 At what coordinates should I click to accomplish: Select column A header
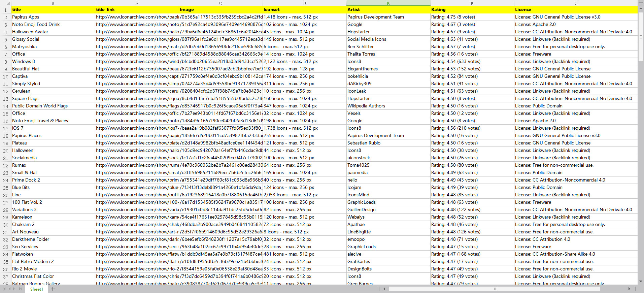coord(53,3)
